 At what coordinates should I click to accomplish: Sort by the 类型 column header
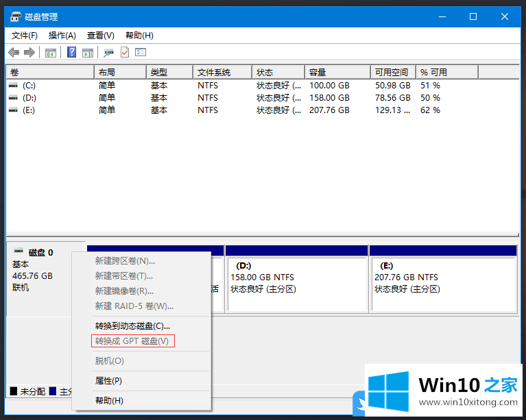point(170,73)
